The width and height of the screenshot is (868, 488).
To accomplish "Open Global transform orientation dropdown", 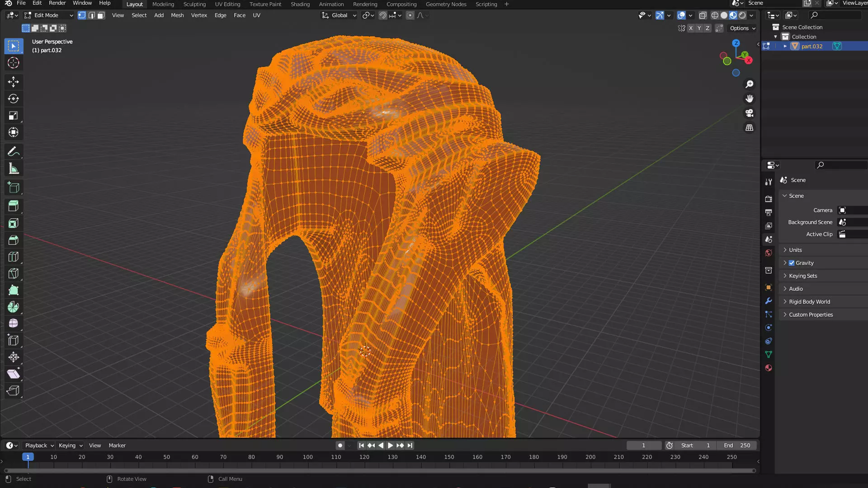I will point(339,15).
